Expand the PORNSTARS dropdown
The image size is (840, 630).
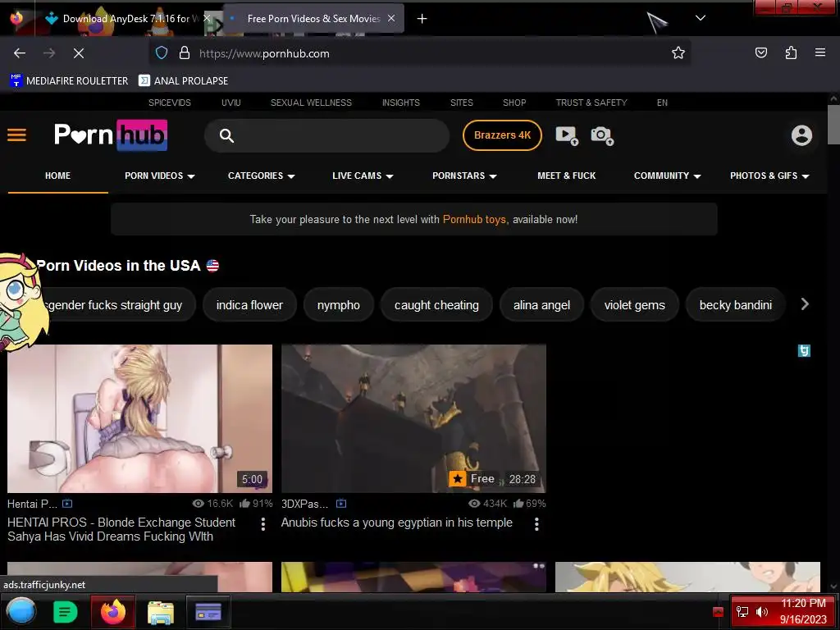point(464,176)
